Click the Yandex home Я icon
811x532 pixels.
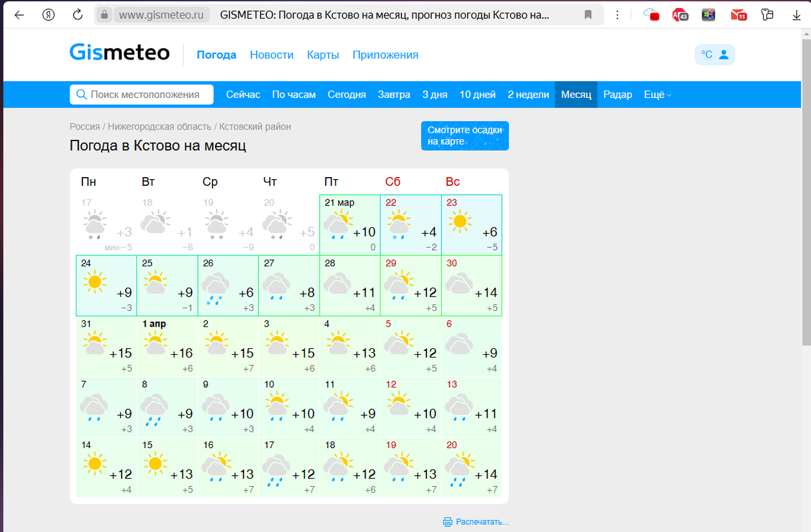tap(49, 14)
